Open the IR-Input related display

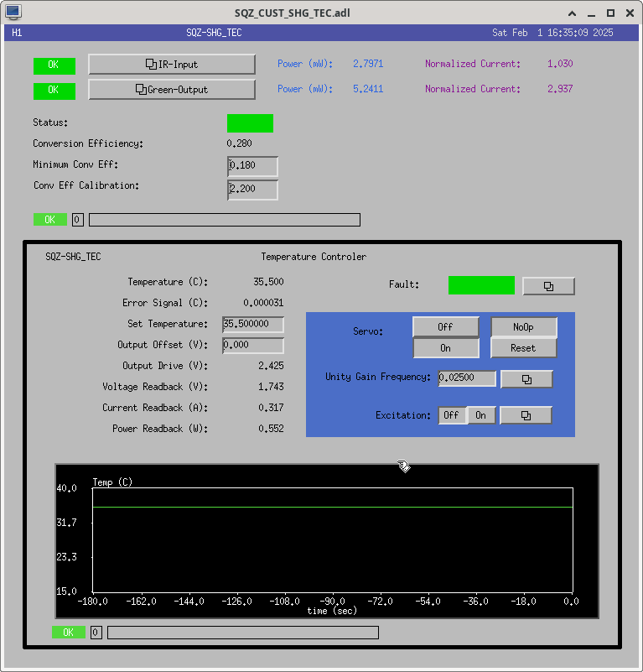click(x=172, y=65)
